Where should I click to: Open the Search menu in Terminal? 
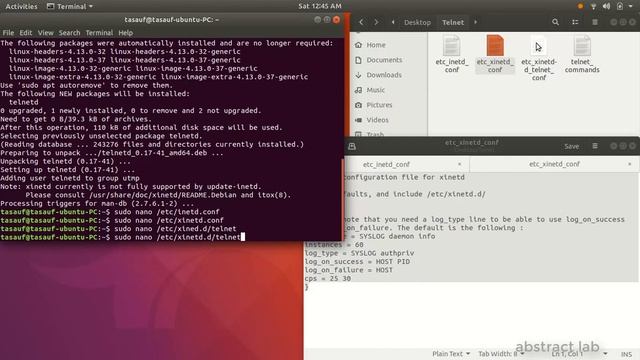(x=69, y=33)
